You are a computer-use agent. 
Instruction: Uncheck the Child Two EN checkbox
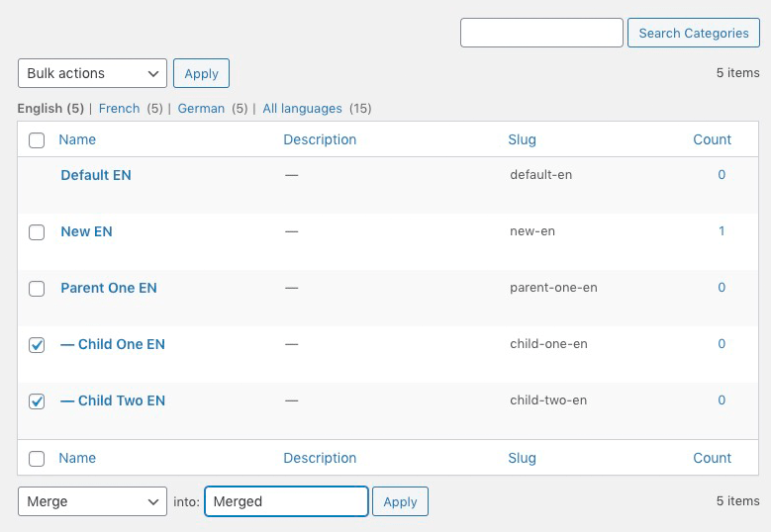coord(37,401)
